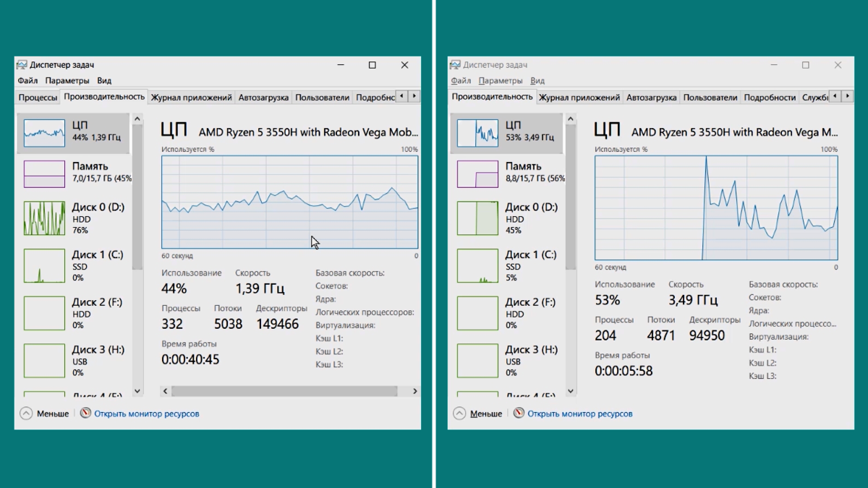The width and height of the screenshot is (868, 488).
Task: Click the speed value 3,49 ГГц in the right details
Action: coord(693,300)
